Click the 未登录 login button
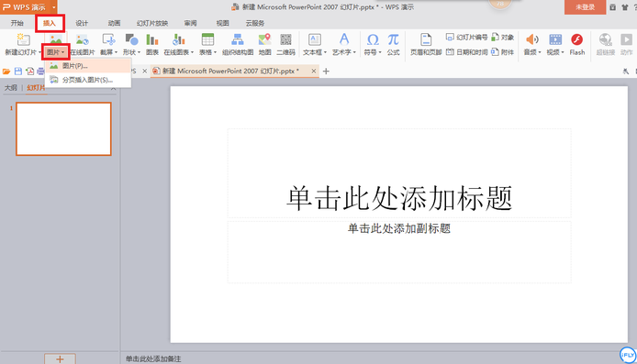 pyautogui.click(x=585, y=7)
